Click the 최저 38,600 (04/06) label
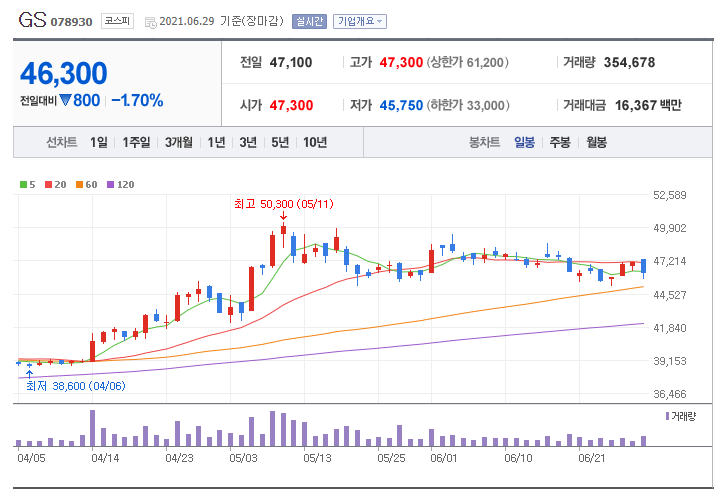Image resolution: width=714 pixels, height=489 pixels. (x=76, y=386)
